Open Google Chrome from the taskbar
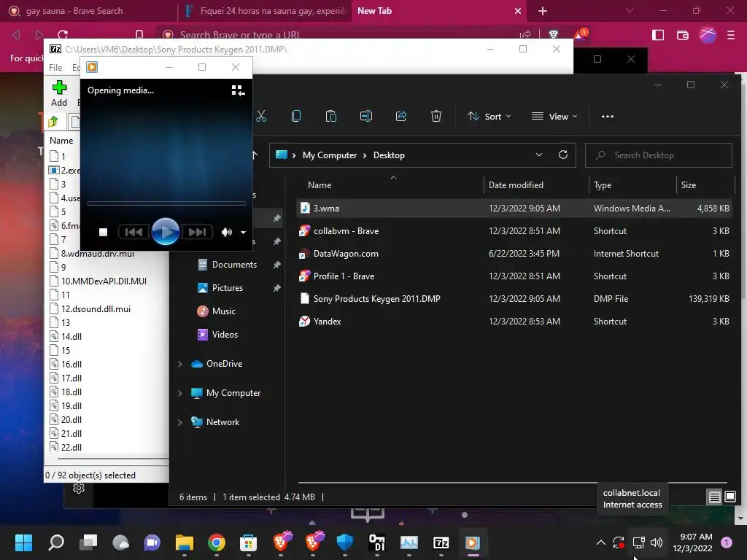The width and height of the screenshot is (747, 560). [x=216, y=542]
